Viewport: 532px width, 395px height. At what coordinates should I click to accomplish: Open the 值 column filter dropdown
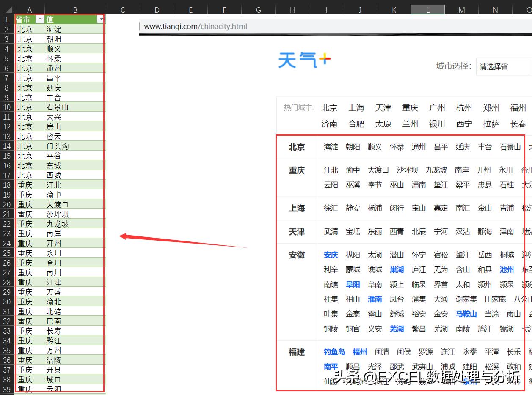(100, 19)
